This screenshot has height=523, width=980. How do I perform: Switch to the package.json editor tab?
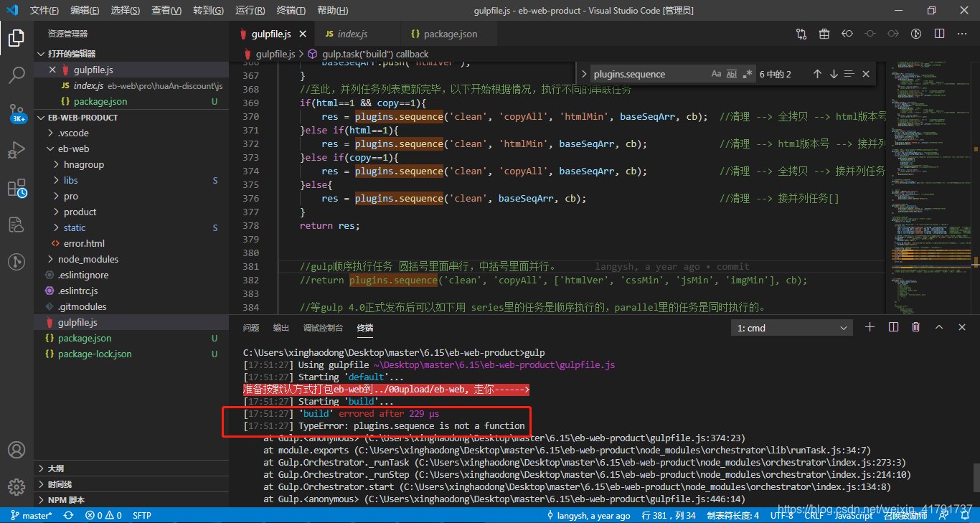coord(450,34)
